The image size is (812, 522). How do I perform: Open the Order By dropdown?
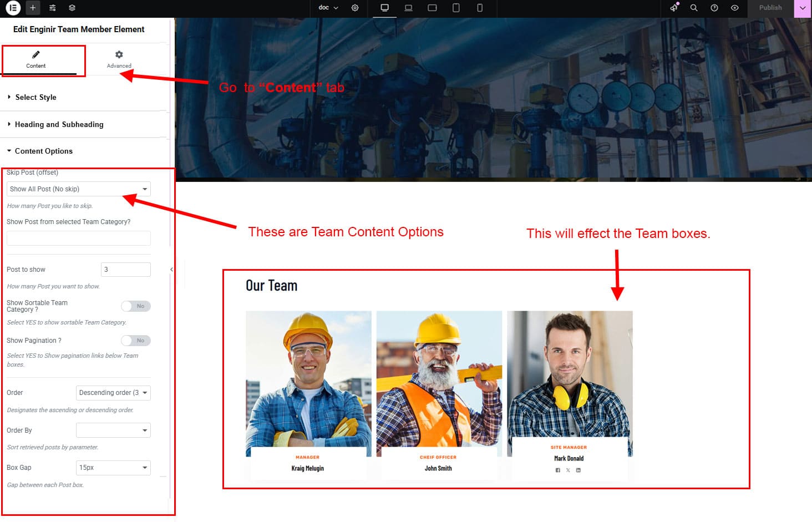click(113, 430)
